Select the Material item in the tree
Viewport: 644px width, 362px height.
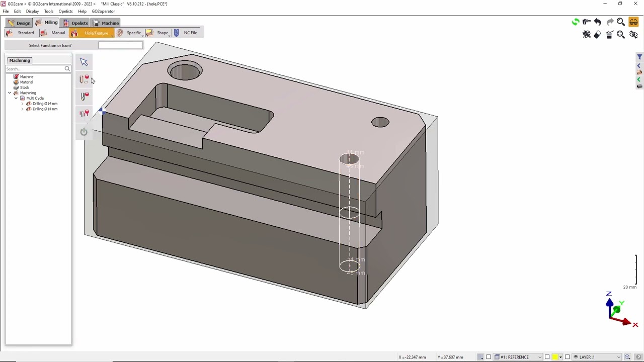27,82
